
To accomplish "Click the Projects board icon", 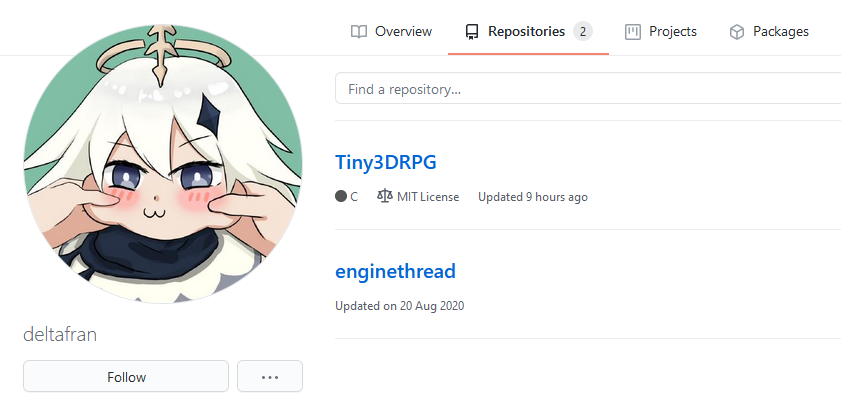I will pos(633,32).
